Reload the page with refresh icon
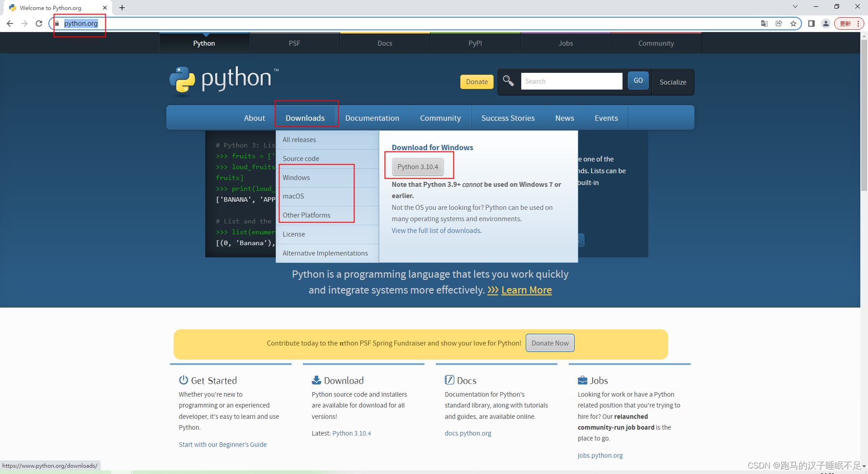Screen dimensions: 868x474 tap(39, 24)
